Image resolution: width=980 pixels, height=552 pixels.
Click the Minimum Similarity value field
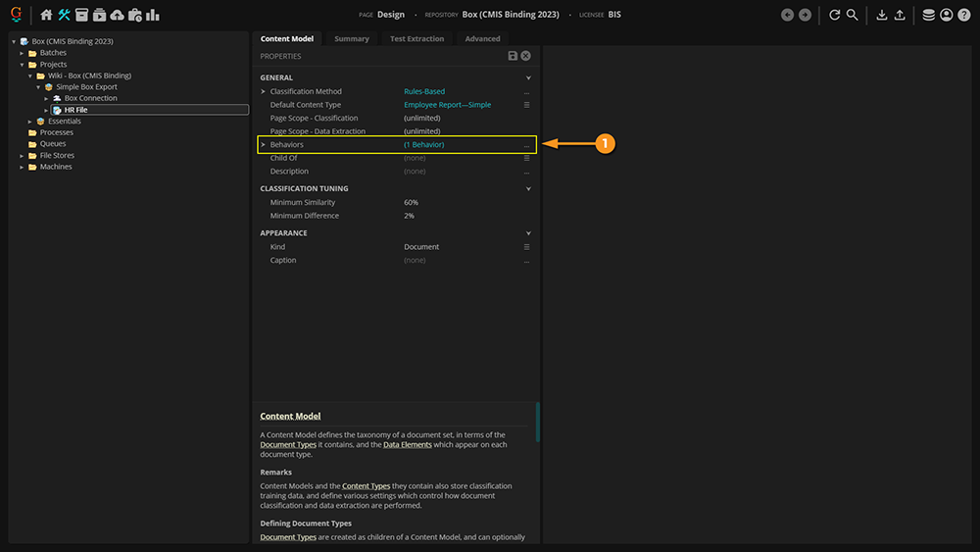pyautogui.click(x=411, y=202)
